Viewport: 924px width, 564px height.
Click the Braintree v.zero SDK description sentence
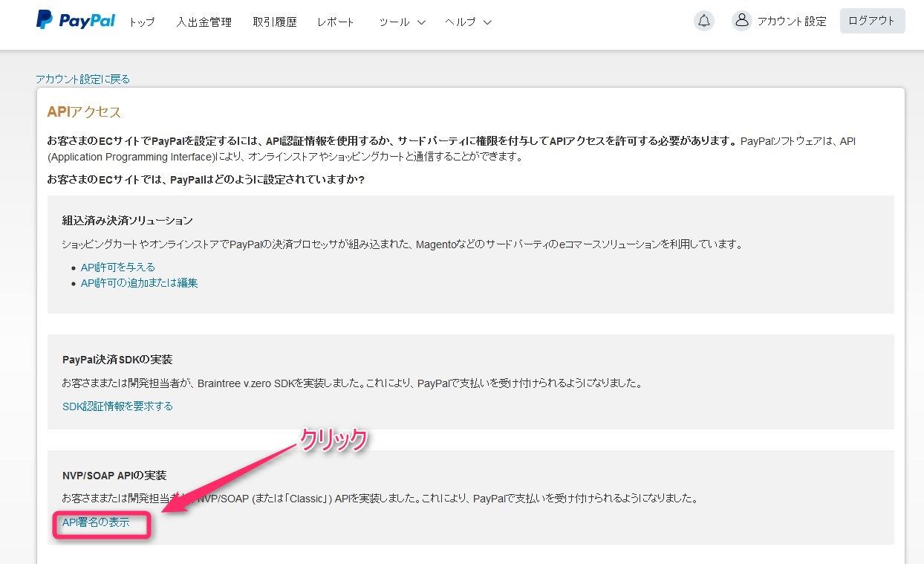coord(351,383)
